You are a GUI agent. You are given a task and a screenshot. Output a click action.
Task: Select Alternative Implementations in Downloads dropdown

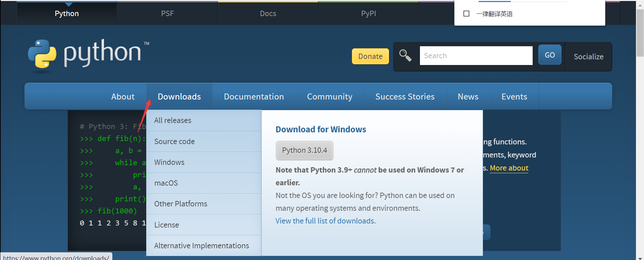[x=204, y=246]
